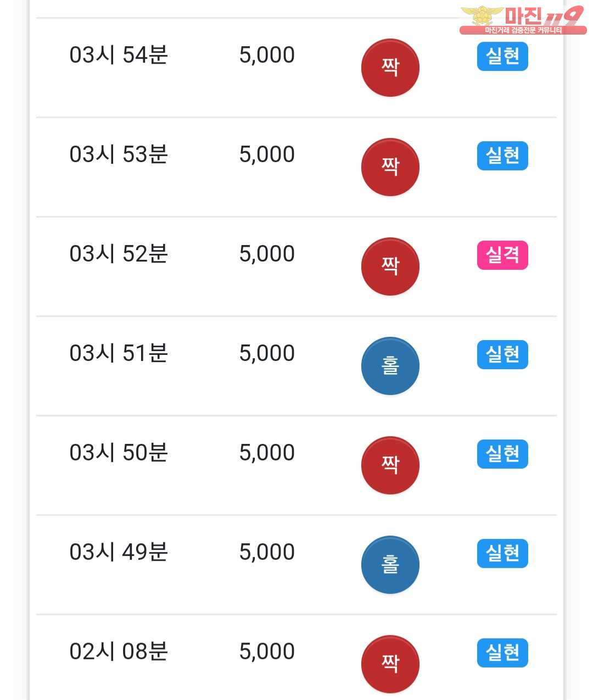This screenshot has height=700, width=593.
Task: Click the red 짝 circle for 03시 53분
Action: pos(390,167)
